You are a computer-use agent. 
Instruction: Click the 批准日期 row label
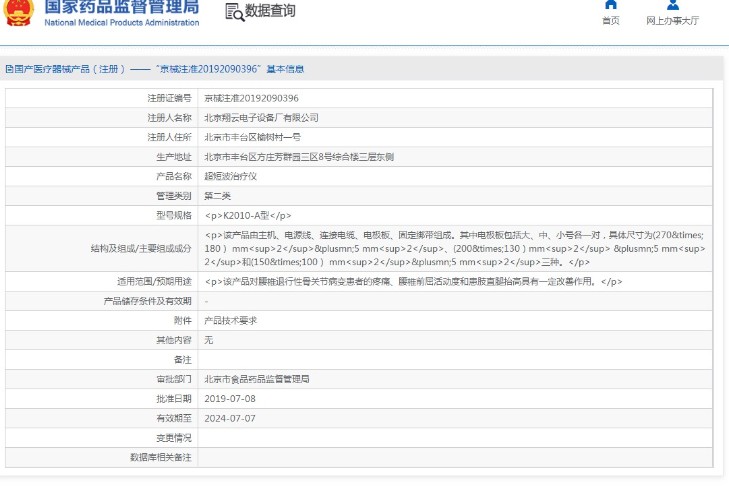[x=174, y=399]
